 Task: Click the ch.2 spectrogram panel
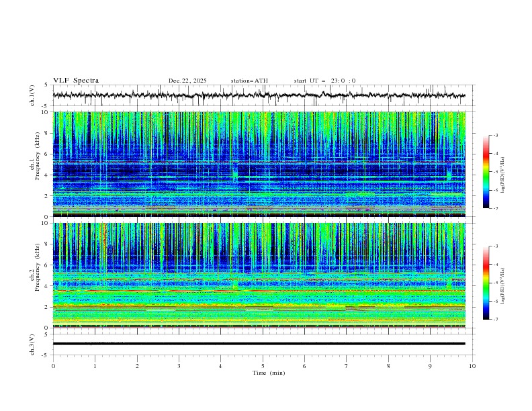click(x=259, y=275)
